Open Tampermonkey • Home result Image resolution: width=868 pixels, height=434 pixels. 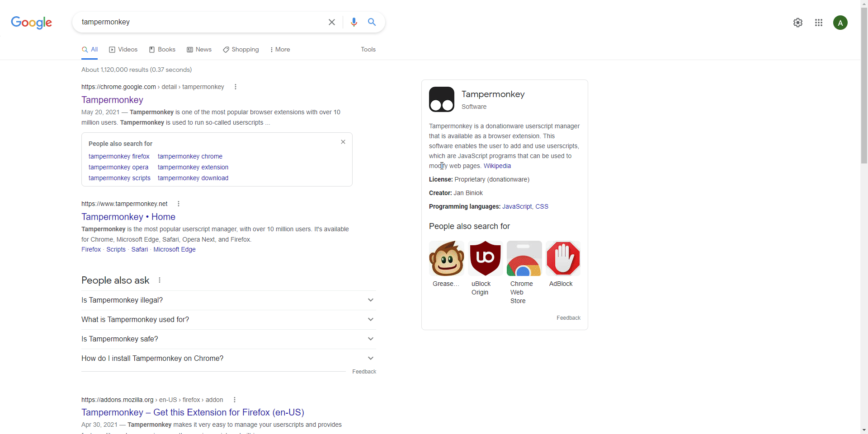point(128,217)
